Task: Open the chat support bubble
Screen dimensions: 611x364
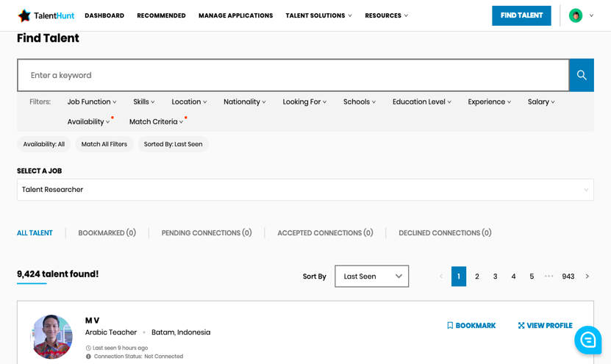Action: pos(587,340)
